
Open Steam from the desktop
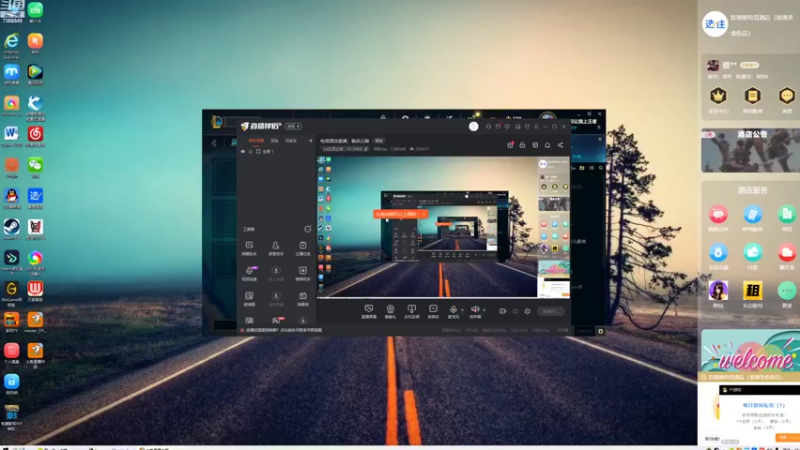11,229
